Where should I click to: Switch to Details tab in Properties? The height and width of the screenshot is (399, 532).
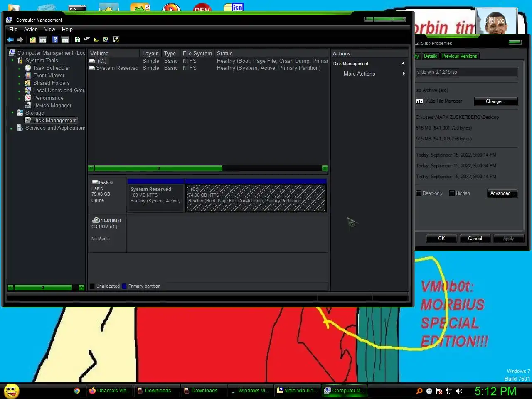430,56
